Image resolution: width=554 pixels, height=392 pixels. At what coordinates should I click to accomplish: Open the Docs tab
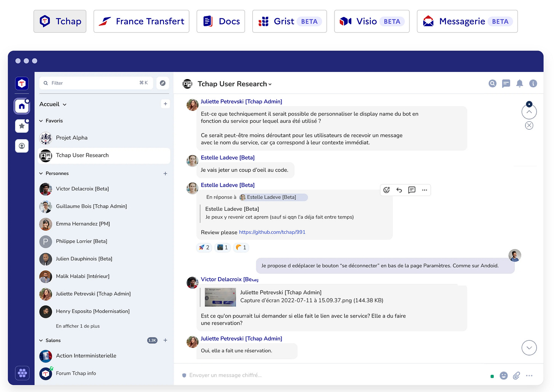[221, 21]
